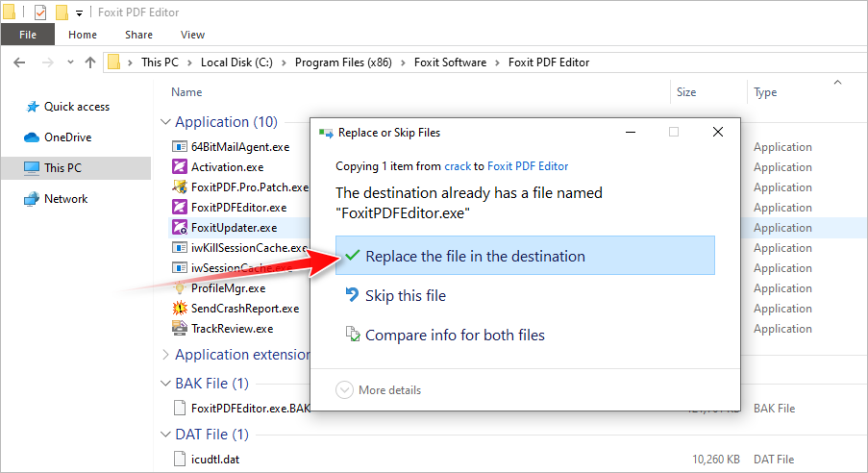Click the Network icon in navigation pane
The image size is (868, 473).
pyautogui.click(x=32, y=199)
